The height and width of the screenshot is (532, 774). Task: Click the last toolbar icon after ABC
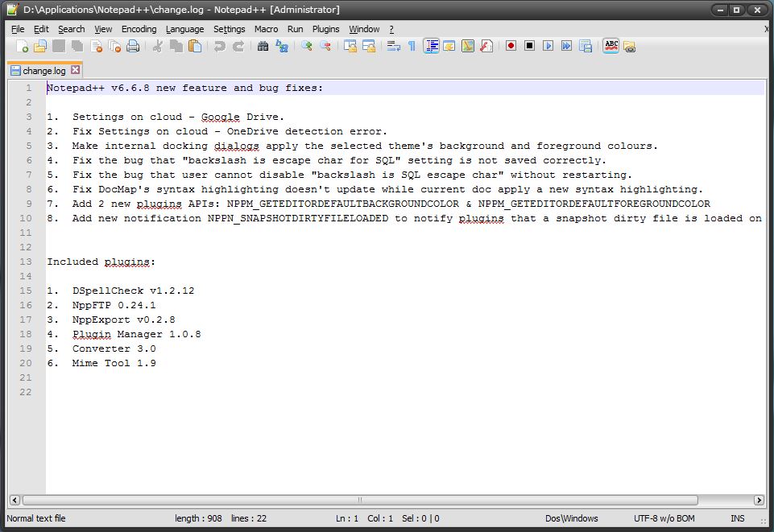pos(629,47)
